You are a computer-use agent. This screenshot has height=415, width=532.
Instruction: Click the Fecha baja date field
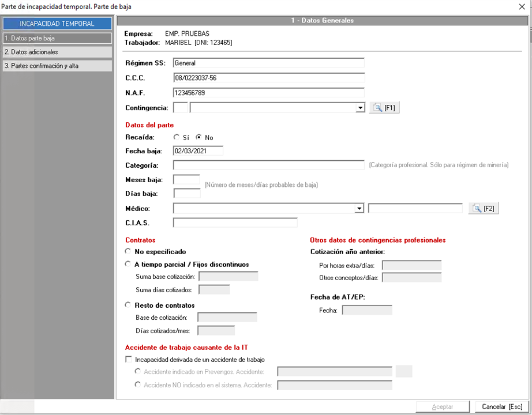tap(198, 151)
